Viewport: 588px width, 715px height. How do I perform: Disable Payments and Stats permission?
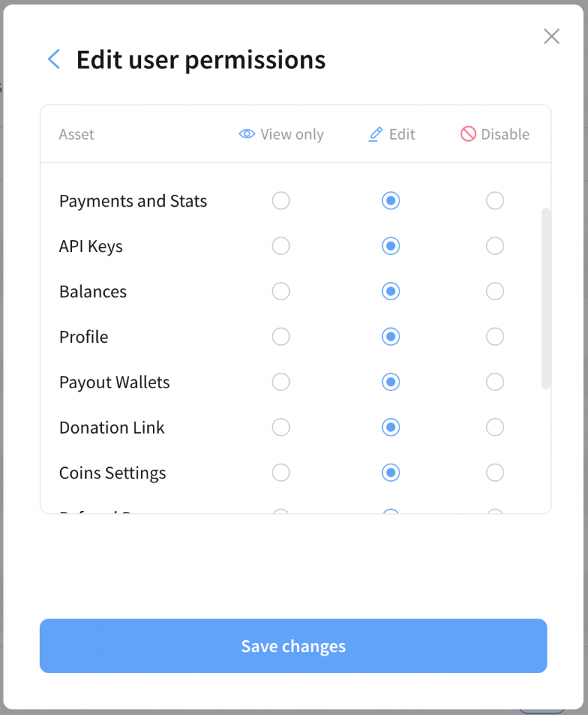tap(495, 201)
